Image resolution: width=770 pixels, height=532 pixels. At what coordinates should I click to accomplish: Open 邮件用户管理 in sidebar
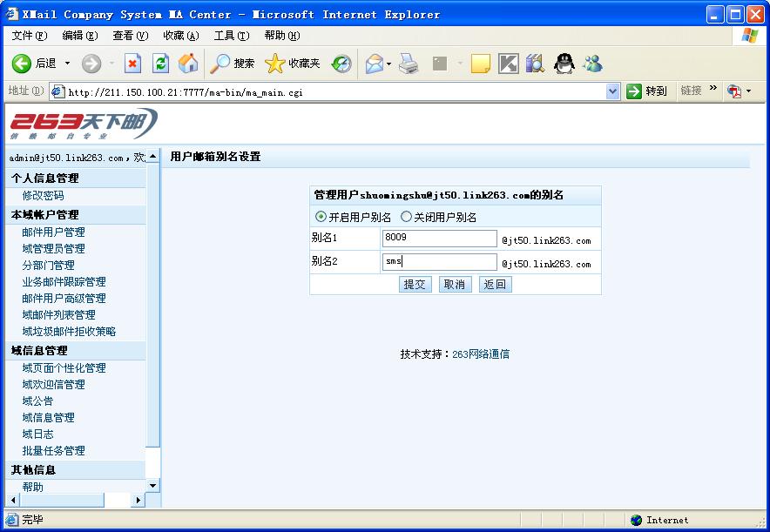coord(53,232)
